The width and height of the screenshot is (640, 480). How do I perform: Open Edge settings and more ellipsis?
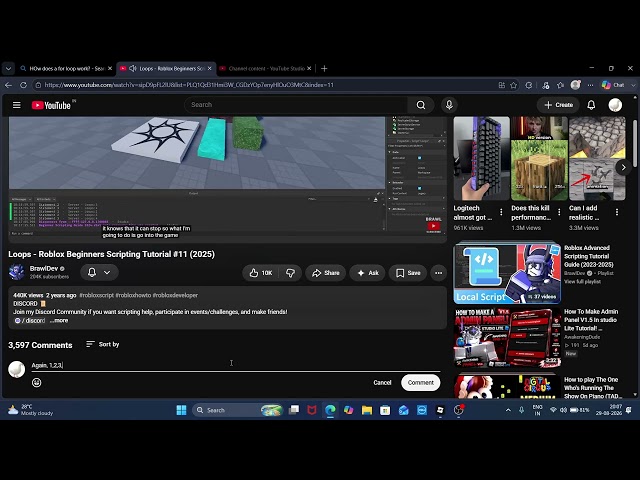tap(590, 85)
